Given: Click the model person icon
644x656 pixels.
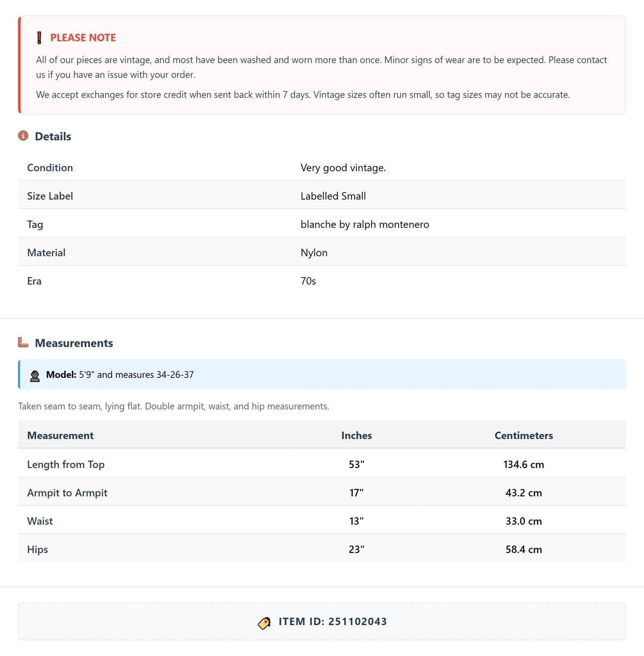Looking at the screenshot, I should [35, 375].
